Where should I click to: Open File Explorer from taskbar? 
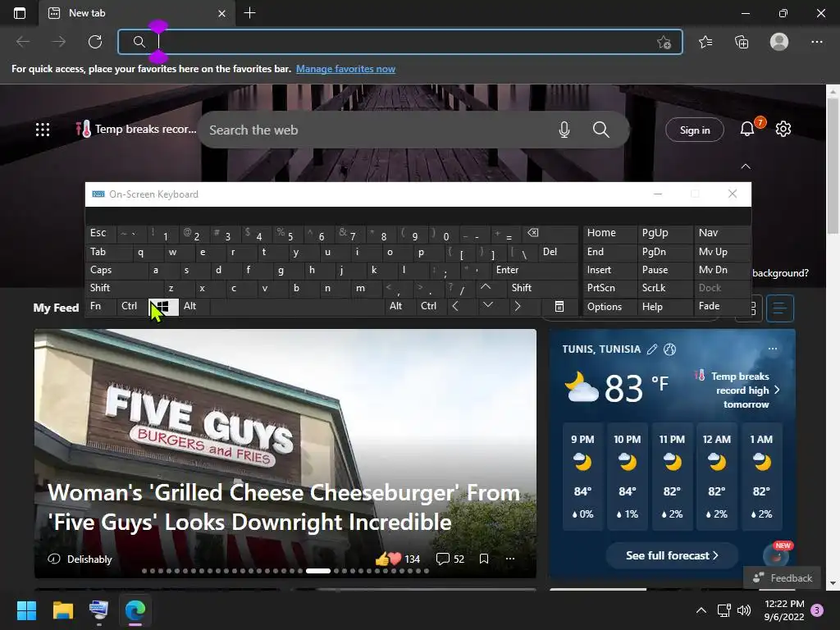tap(62, 610)
